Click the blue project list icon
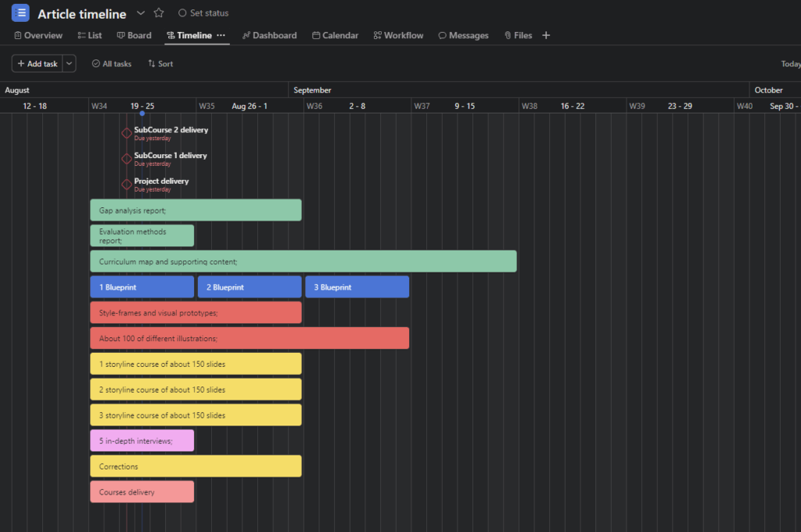The image size is (801, 532). (20, 13)
